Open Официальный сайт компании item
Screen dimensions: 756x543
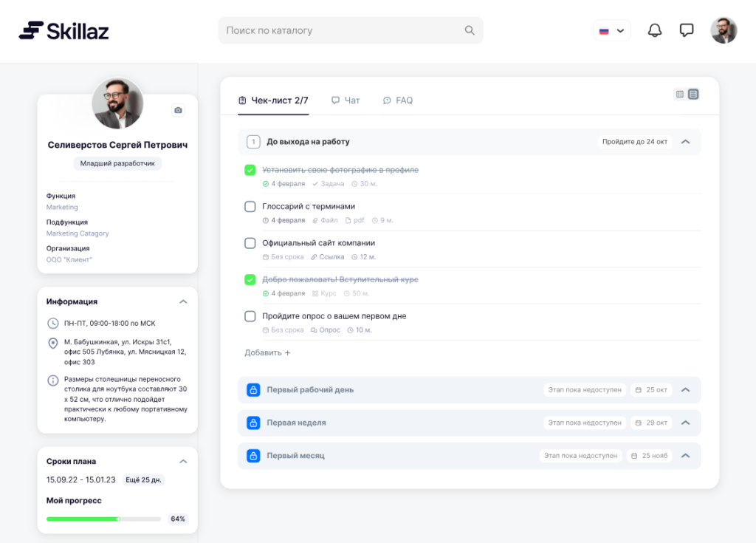pos(319,243)
